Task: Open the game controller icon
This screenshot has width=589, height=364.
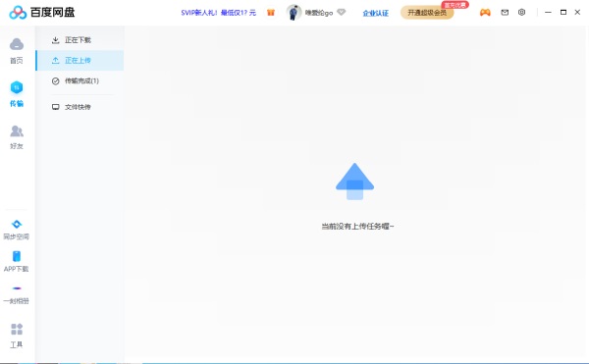Action: pyautogui.click(x=485, y=13)
